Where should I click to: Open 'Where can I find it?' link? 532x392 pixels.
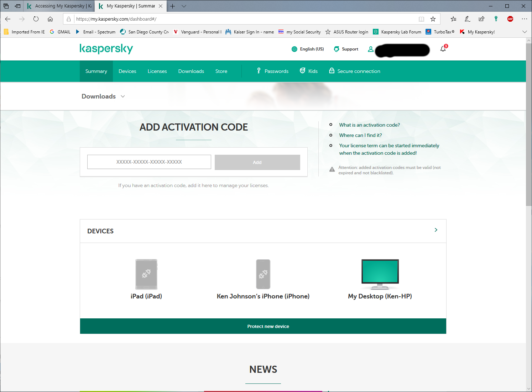[360, 135]
